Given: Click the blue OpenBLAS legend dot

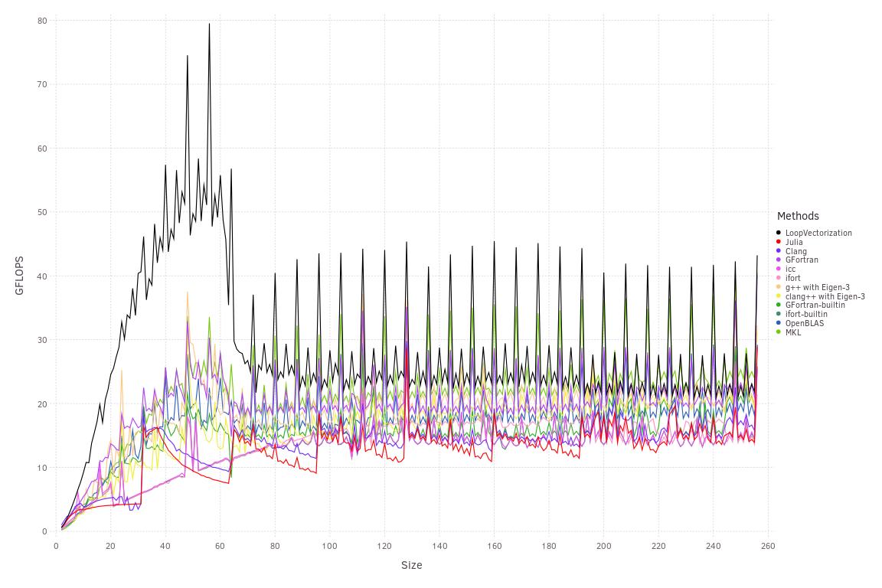Looking at the screenshot, I should pos(778,323).
